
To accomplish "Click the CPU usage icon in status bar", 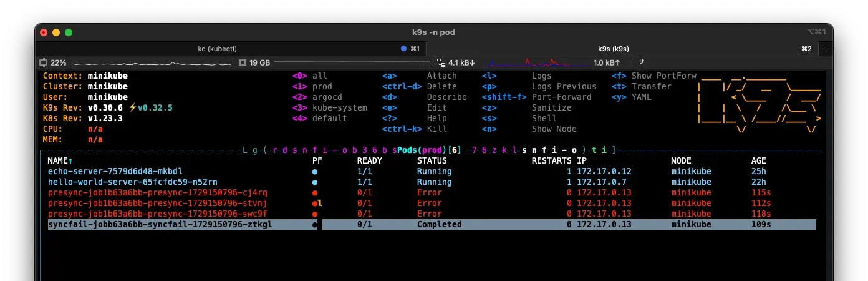I will point(44,63).
